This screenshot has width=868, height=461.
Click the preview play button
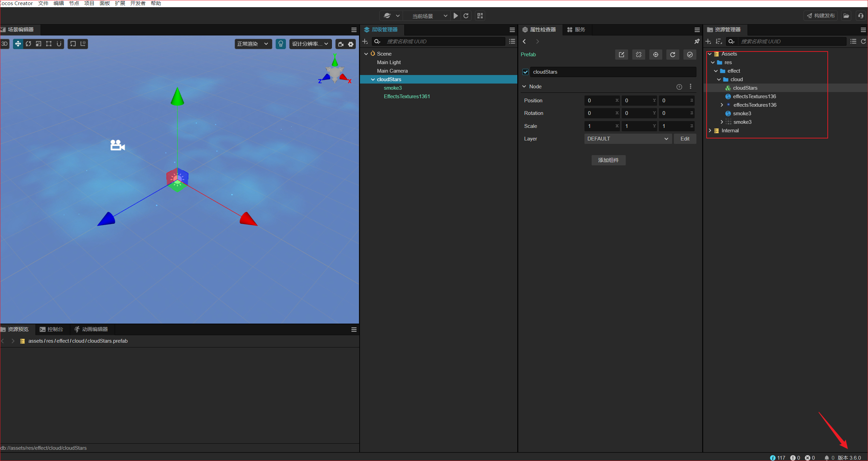[x=455, y=16]
